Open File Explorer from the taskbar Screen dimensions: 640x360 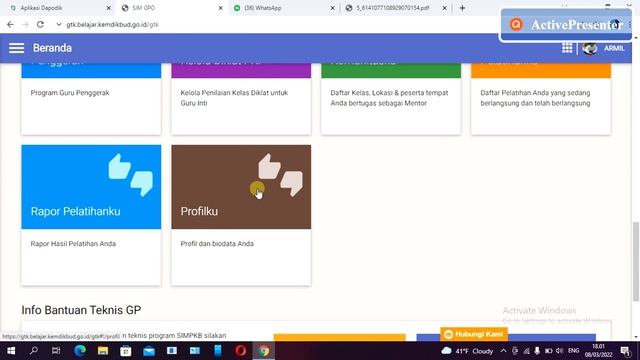[103, 351]
